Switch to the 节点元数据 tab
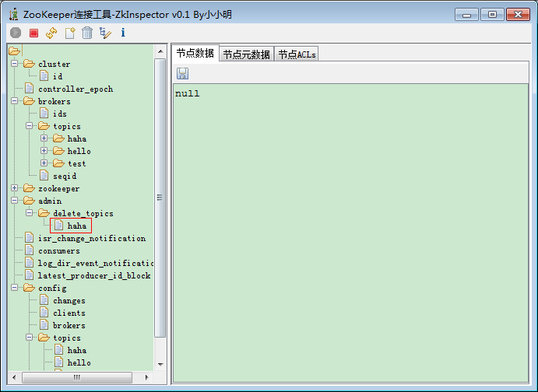The image size is (538, 392). tap(246, 54)
